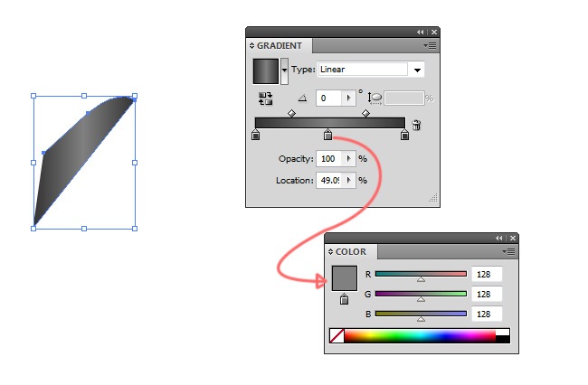This screenshot has width=588, height=385.
Task: Select the COLOR panel tab
Action: click(351, 251)
